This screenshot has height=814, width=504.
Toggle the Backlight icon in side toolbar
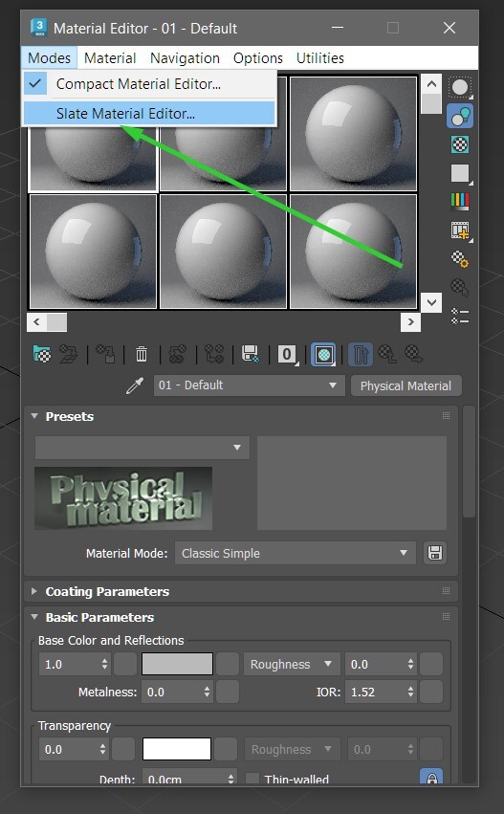point(460,116)
